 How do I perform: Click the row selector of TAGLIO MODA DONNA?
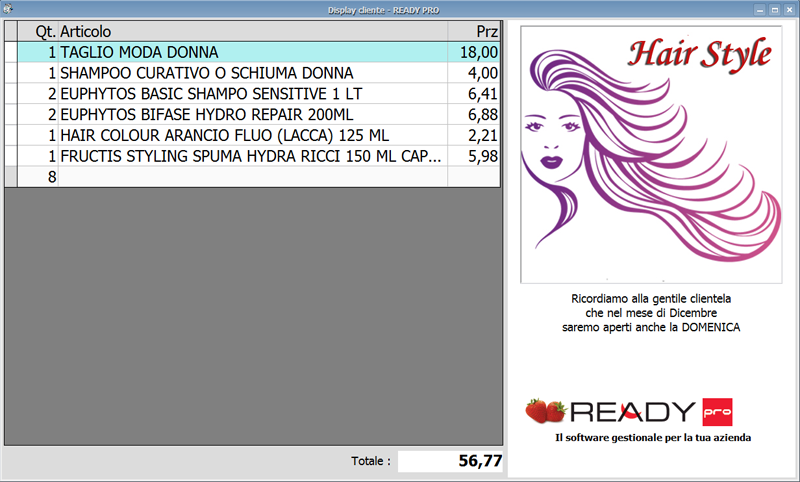(x=11, y=52)
